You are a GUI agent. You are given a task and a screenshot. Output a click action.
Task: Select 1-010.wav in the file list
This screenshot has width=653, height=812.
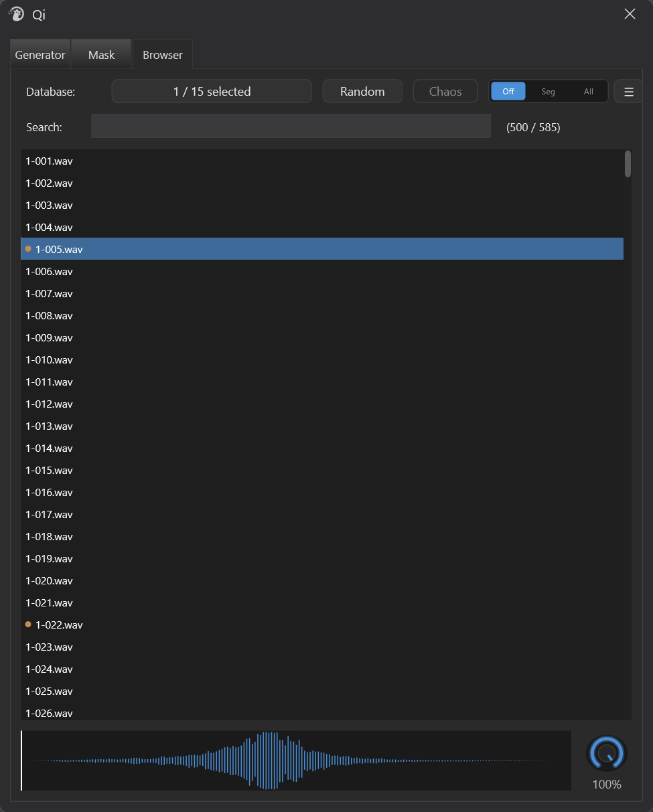click(x=322, y=359)
